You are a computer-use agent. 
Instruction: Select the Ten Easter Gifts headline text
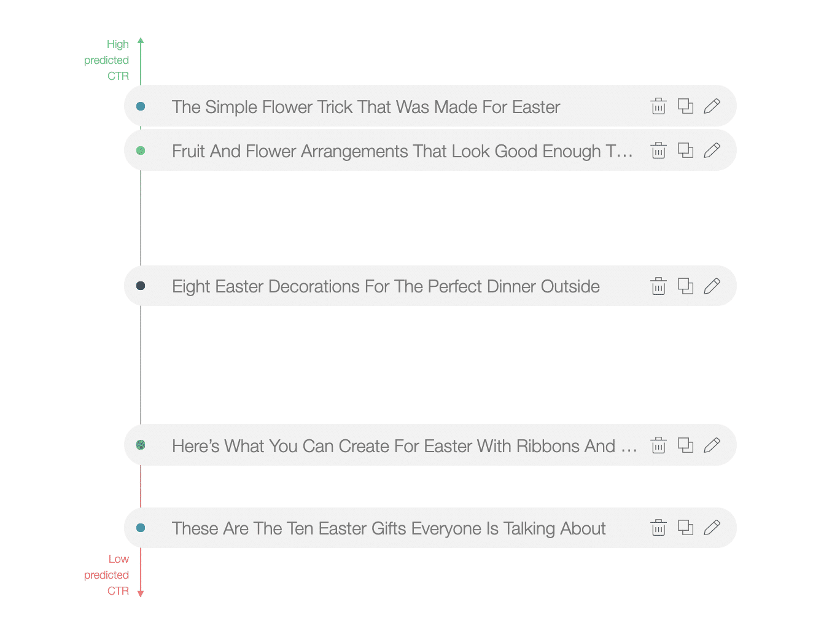389,528
